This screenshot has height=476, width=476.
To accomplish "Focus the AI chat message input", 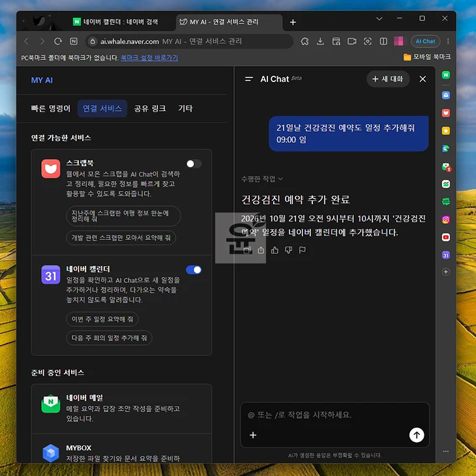I will point(335,415).
